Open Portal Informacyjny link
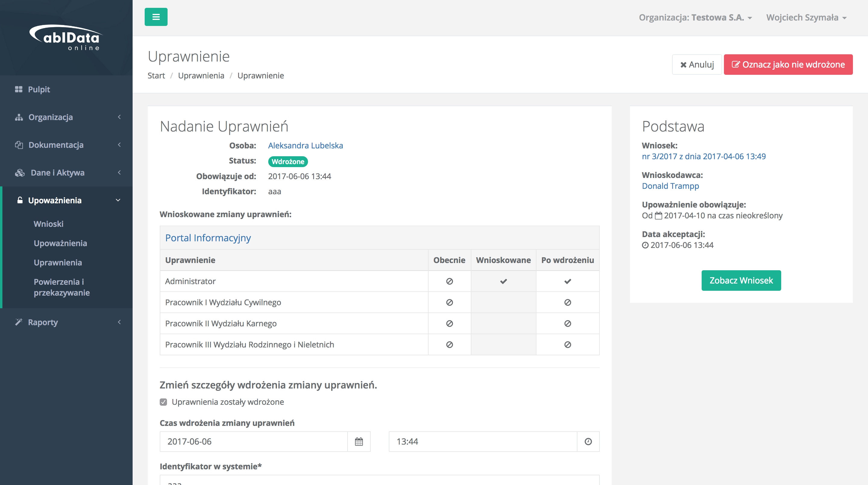Viewport: 868px width, 485px height. click(208, 238)
